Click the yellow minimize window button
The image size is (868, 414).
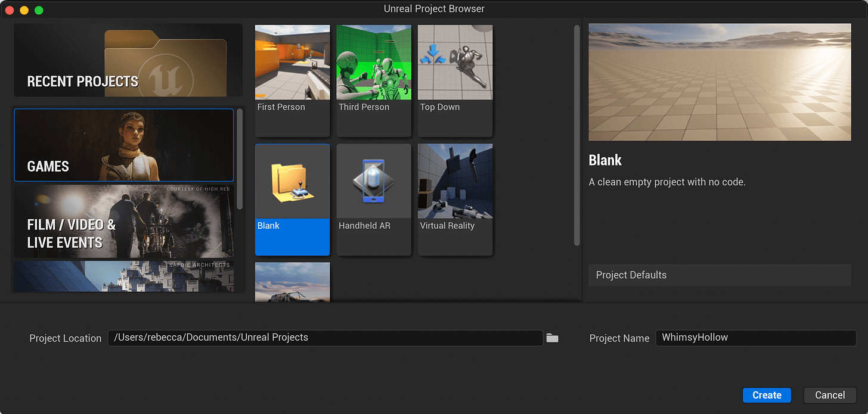(24, 10)
